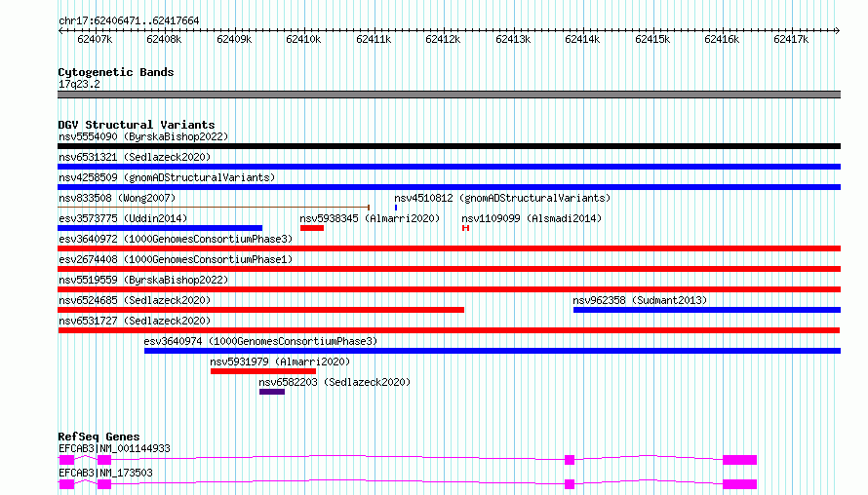Click last exon of EFCAB3 NM_001144933

point(739,460)
